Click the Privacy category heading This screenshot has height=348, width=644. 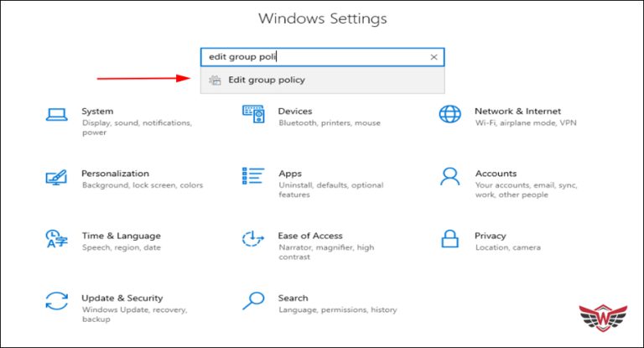coord(491,236)
